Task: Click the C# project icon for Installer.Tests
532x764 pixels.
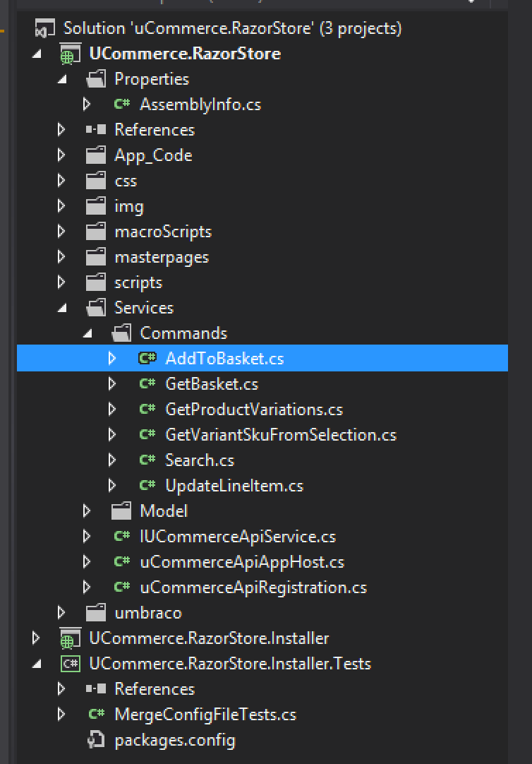Action: pyautogui.click(x=70, y=664)
